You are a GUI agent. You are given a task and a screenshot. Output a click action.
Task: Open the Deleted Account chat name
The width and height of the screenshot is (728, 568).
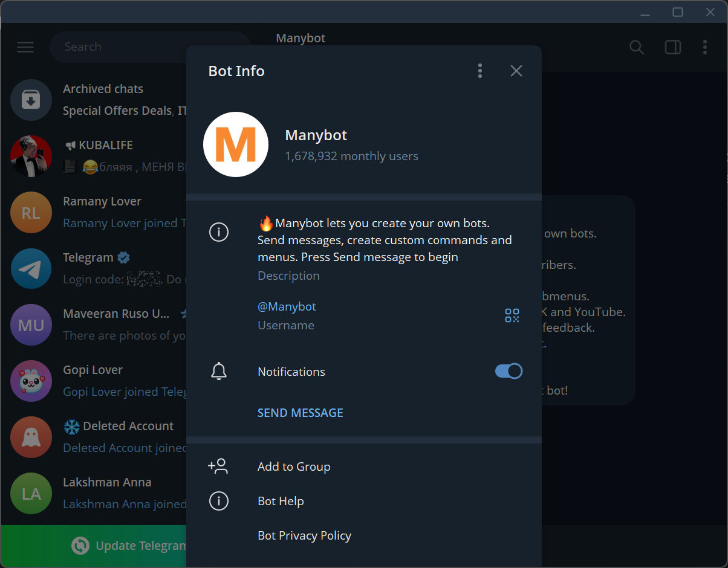click(x=128, y=426)
